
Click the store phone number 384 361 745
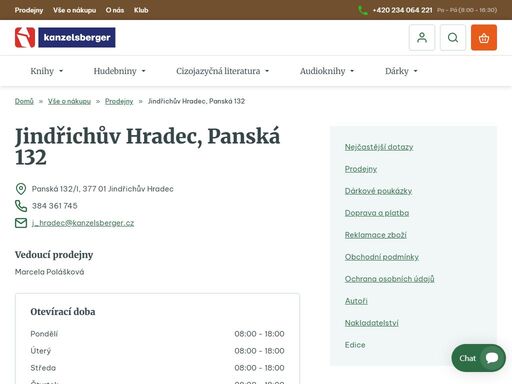(55, 206)
